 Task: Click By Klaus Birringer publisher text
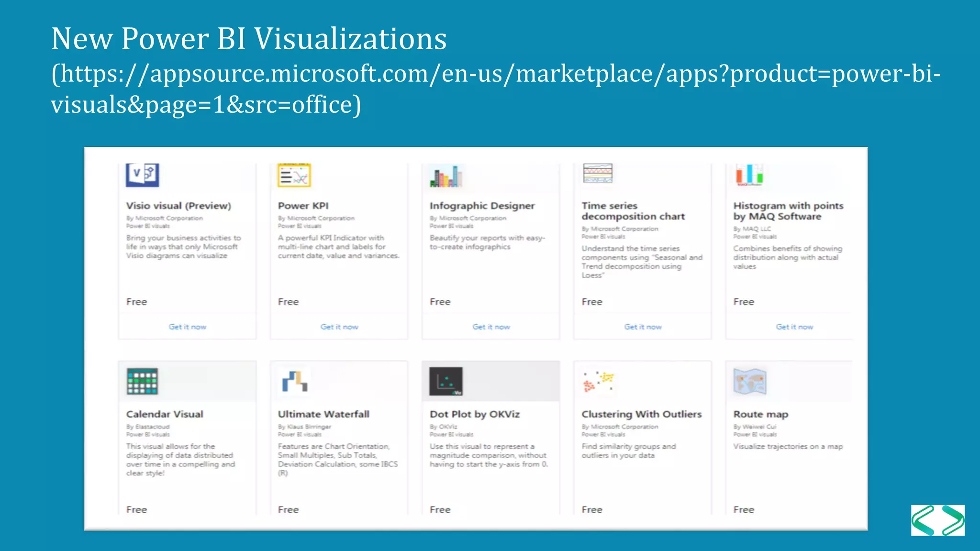(304, 427)
